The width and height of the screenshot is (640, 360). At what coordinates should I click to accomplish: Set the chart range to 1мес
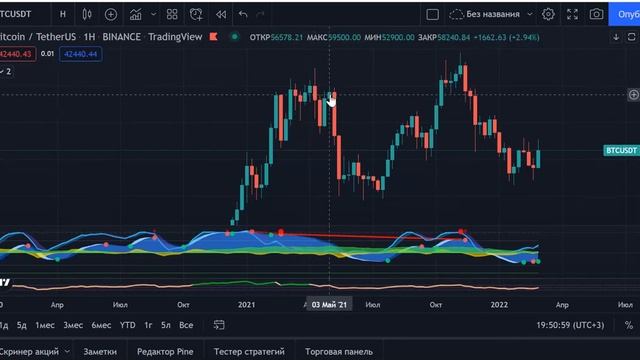click(45, 325)
